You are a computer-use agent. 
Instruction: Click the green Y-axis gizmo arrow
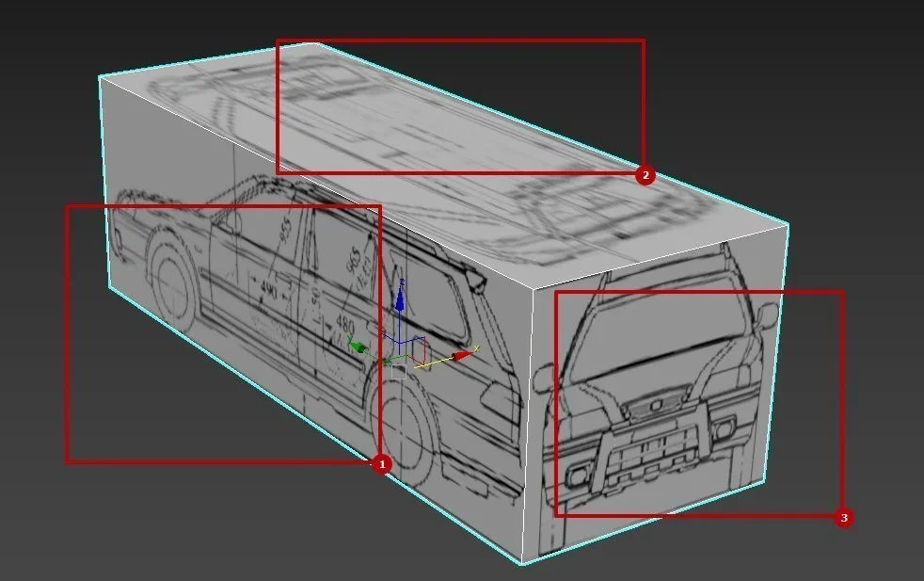tap(358, 347)
